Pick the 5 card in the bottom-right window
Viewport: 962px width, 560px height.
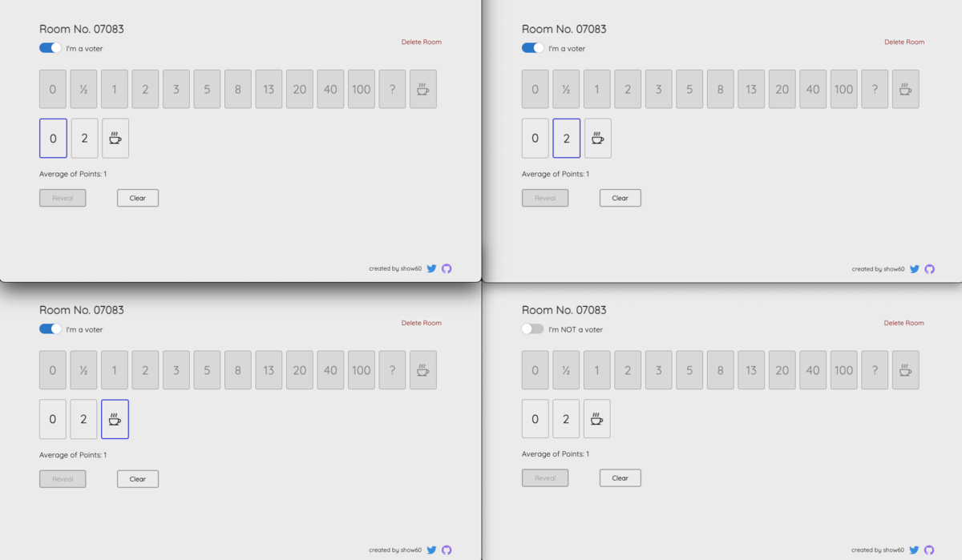pos(689,370)
